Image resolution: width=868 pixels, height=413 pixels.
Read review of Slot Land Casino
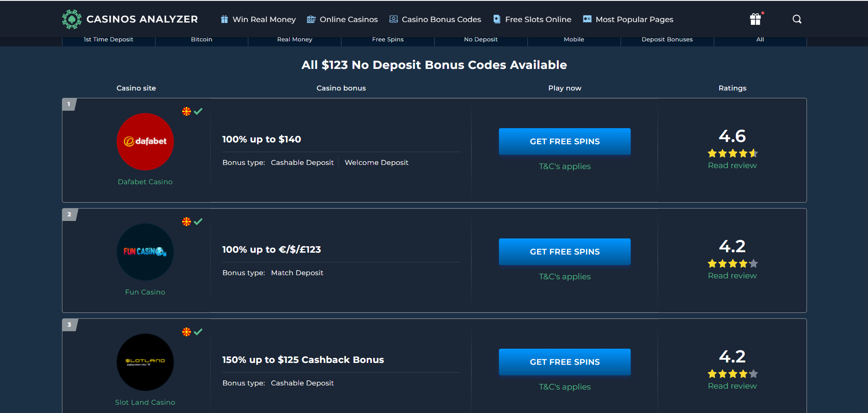tap(733, 386)
